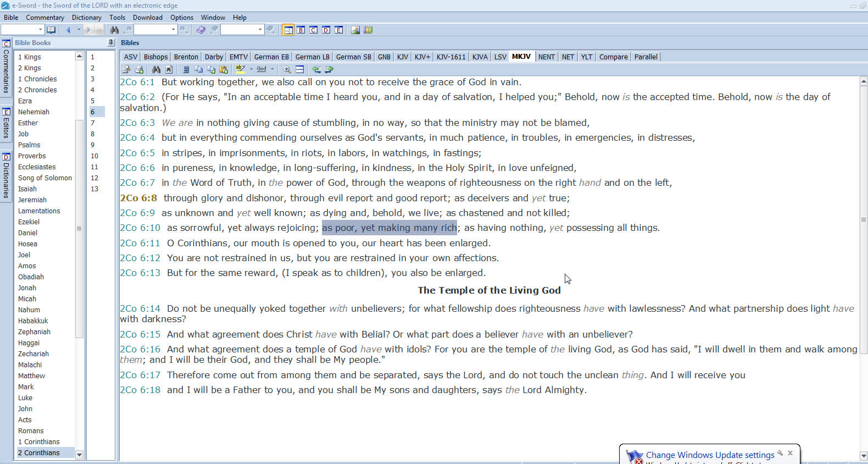Open the reference library books icon

368,30
